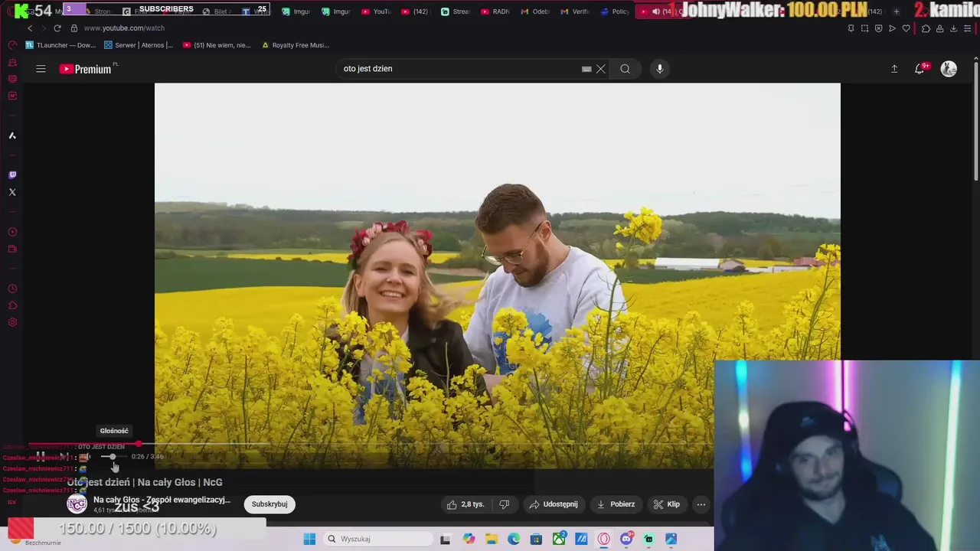Switch to the first Imgur tab
The height and width of the screenshot is (551, 980).
296,11
